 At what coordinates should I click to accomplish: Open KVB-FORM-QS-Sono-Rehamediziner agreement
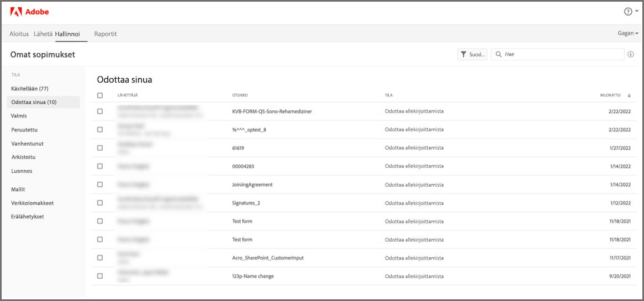[x=272, y=111]
